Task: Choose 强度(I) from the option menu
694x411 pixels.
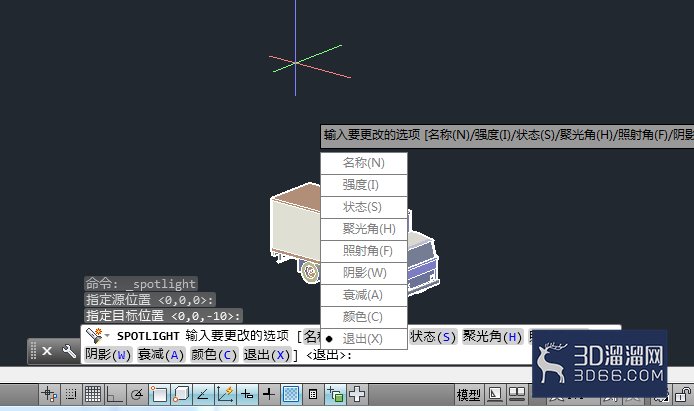Action: (364, 185)
